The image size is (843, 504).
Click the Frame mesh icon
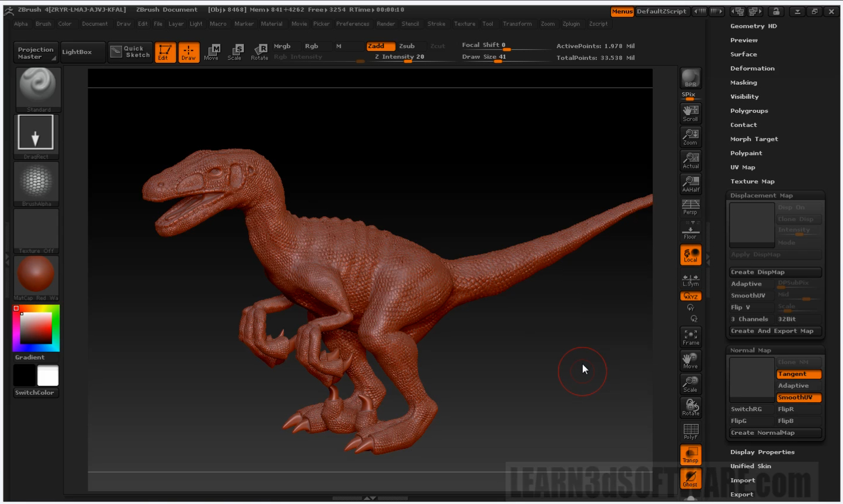click(x=690, y=337)
